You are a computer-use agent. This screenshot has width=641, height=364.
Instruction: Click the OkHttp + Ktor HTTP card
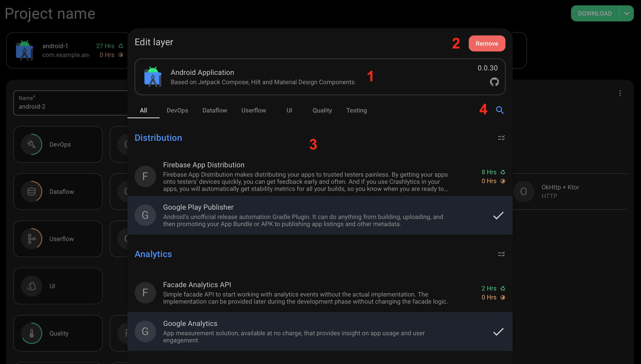pos(570,192)
